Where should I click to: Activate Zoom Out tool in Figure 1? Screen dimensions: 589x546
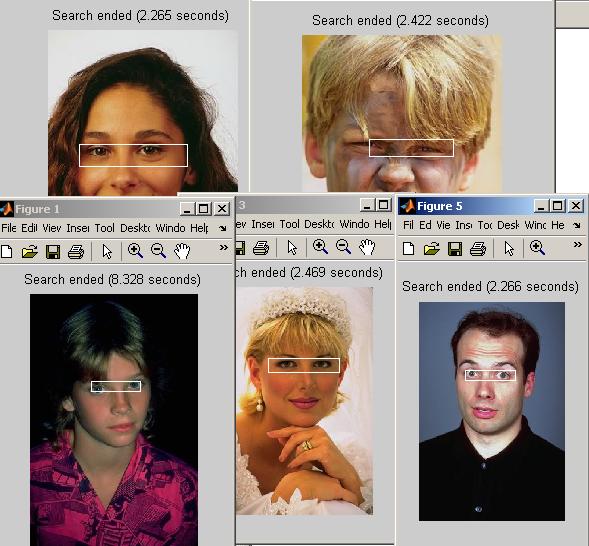coord(158,250)
